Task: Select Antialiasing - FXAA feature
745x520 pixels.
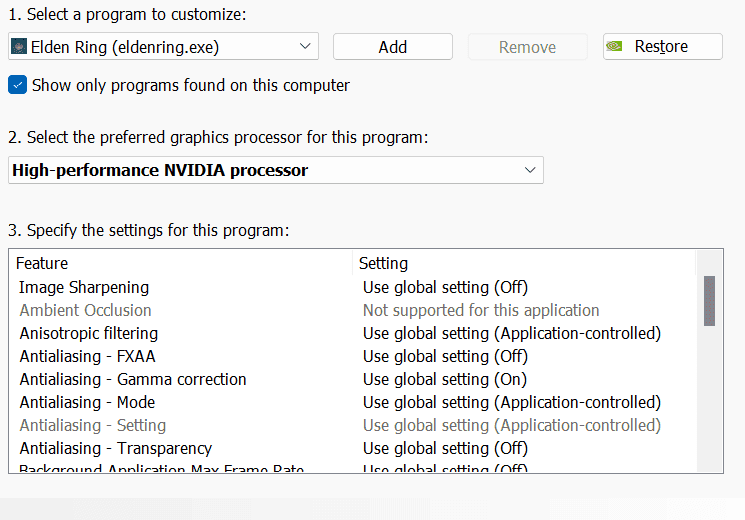Action: pos(87,356)
